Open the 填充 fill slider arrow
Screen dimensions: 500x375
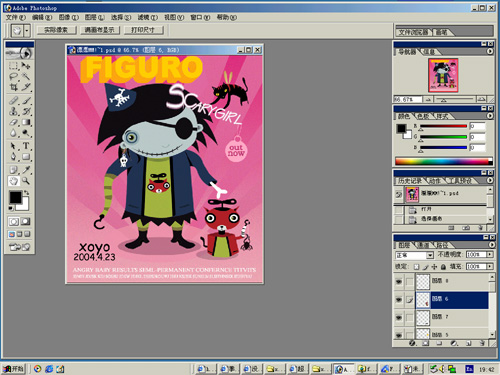490,266
